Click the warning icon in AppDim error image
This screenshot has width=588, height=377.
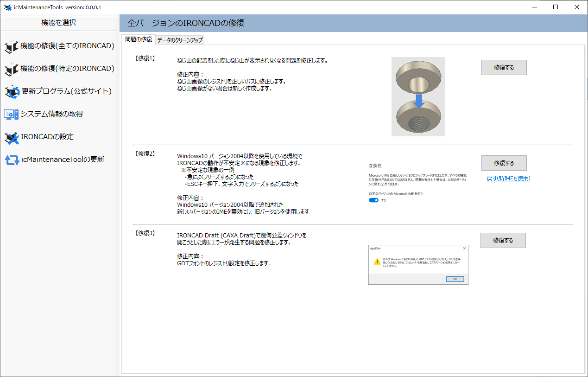pyautogui.click(x=377, y=262)
